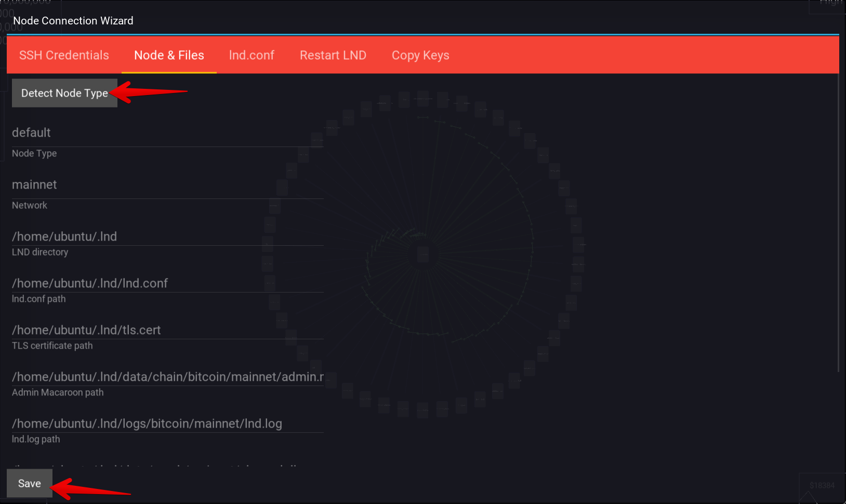Image resolution: width=846 pixels, height=504 pixels.
Task: Go to the Restart LND tab
Action: pos(333,55)
